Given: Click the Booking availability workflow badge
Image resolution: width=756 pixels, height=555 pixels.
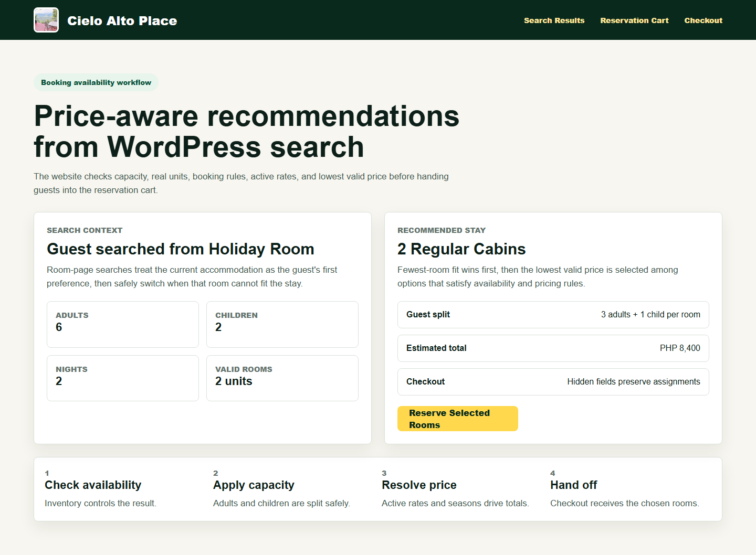Looking at the screenshot, I should [96, 82].
